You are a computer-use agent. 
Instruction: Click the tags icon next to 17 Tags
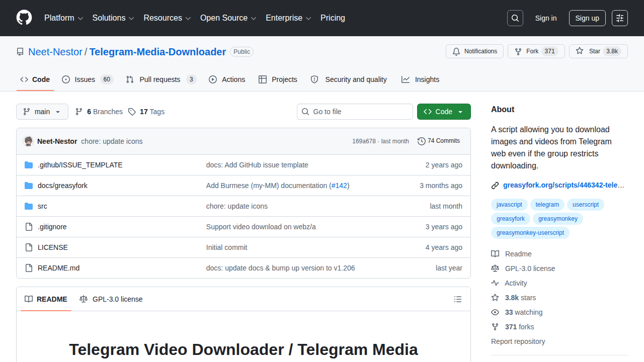tap(132, 112)
